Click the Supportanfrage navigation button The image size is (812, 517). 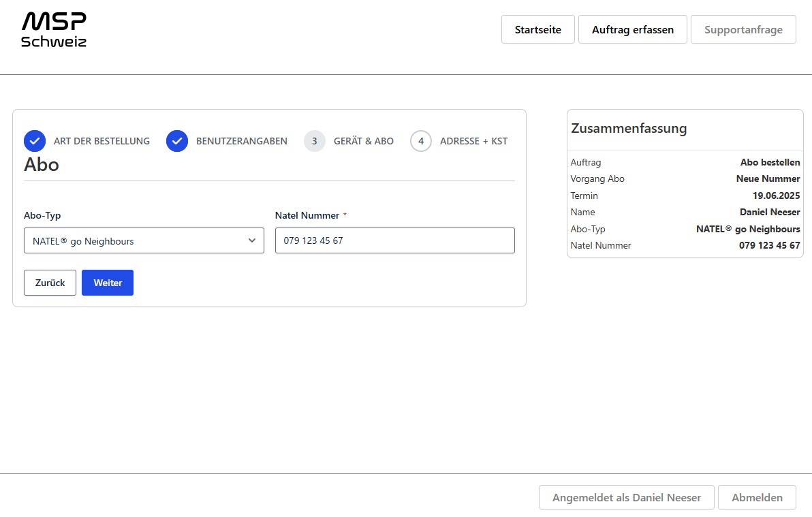pos(743,29)
